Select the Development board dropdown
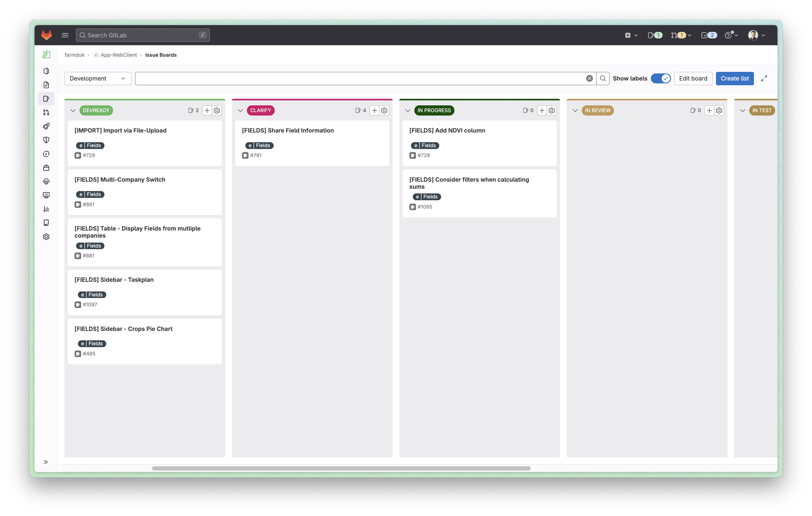 (x=97, y=78)
